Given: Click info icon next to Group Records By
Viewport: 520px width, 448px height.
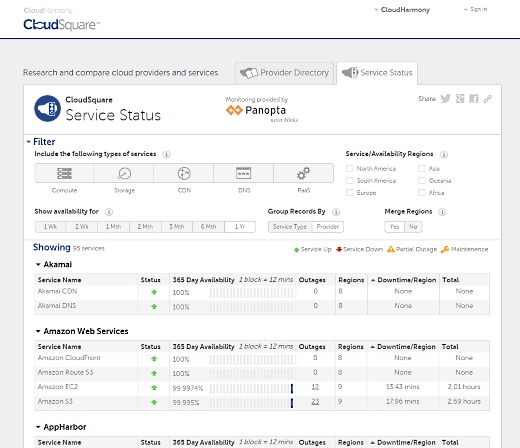Looking at the screenshot, I should tap(336, 212).
